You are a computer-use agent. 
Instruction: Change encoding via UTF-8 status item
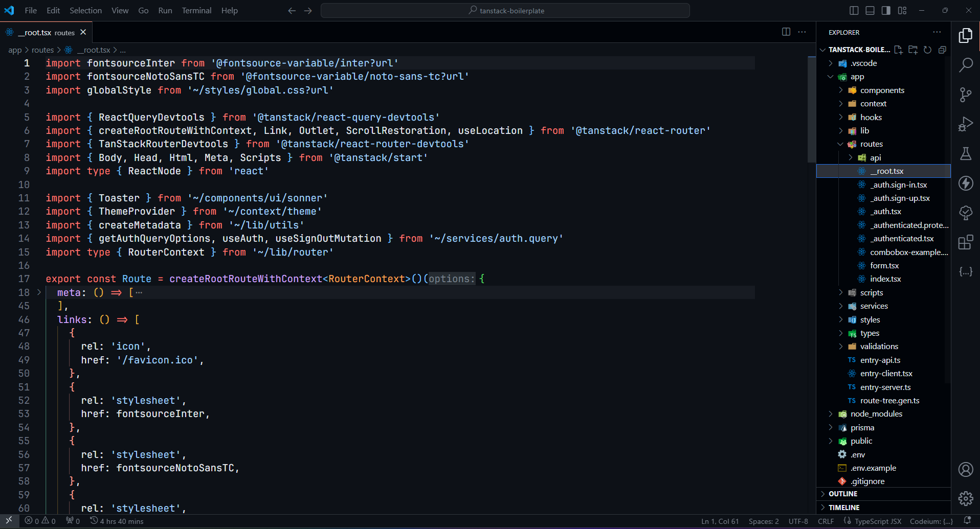tap(798, 521)
